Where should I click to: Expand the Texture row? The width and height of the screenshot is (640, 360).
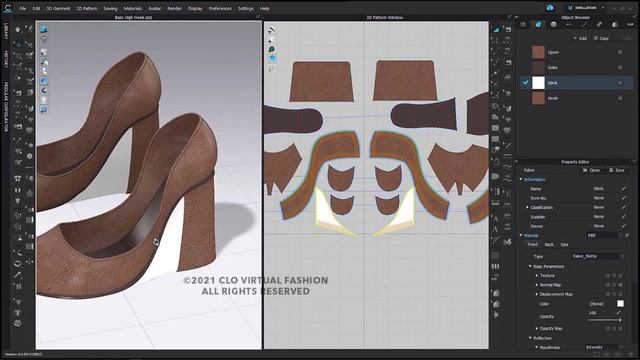coord(537,276)
